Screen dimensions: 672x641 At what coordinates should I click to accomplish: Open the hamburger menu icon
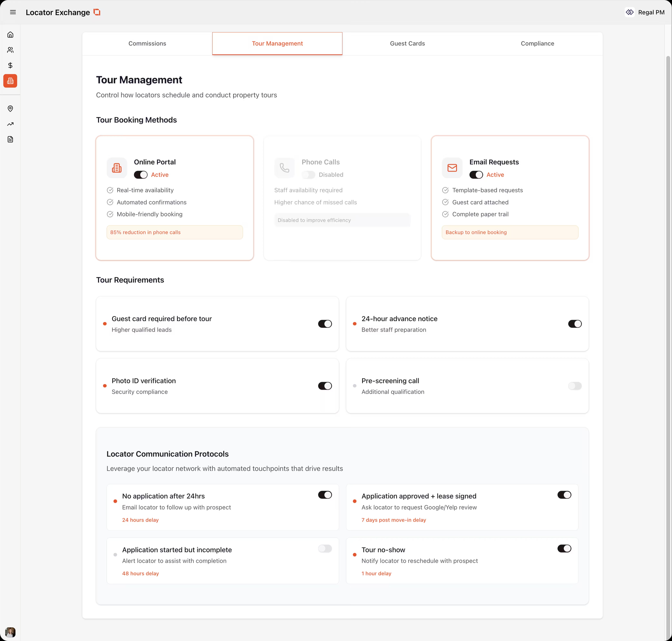pos(13,12)
